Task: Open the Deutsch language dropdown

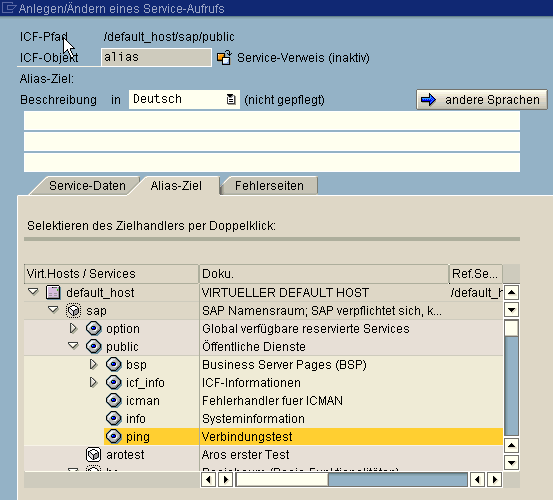Action: coord(231,99)
